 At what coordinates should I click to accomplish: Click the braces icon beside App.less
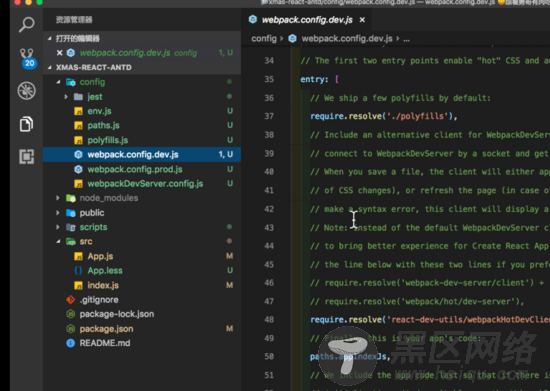78,271
